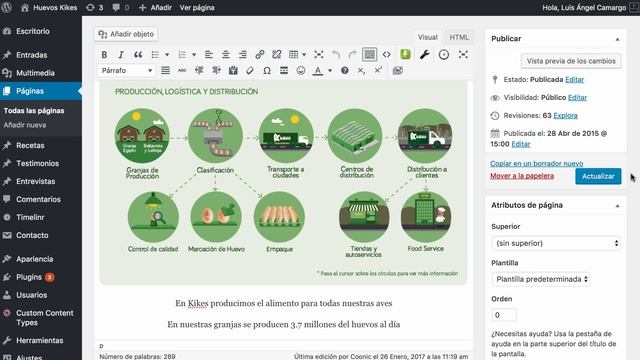Collapse the Atributos de página panel

click(617, 206)
